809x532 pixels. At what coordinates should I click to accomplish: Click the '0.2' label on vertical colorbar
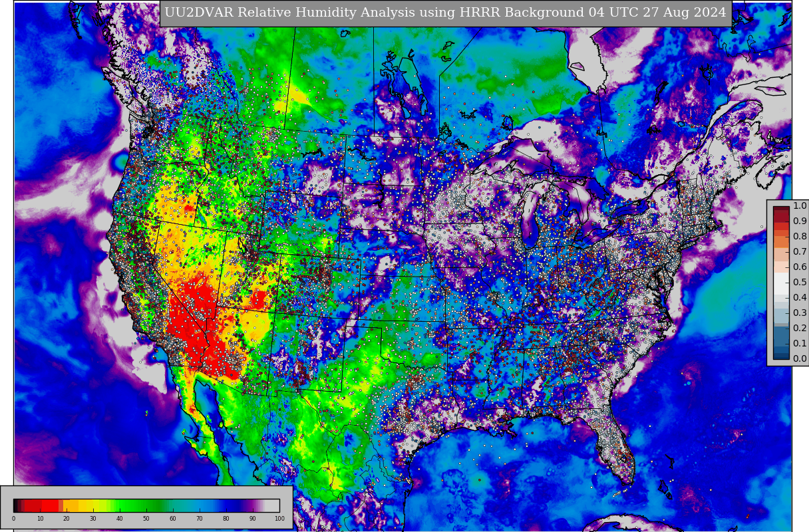[800, 328]
